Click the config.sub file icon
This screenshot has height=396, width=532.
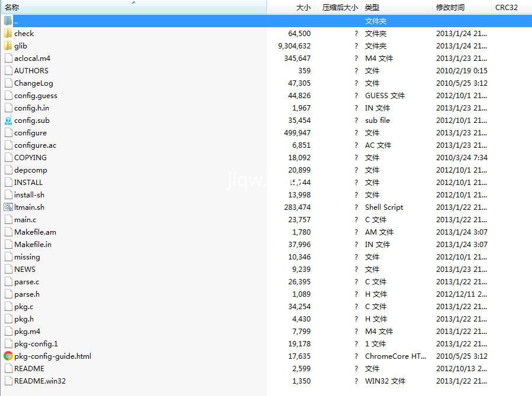tap(8, 120)
